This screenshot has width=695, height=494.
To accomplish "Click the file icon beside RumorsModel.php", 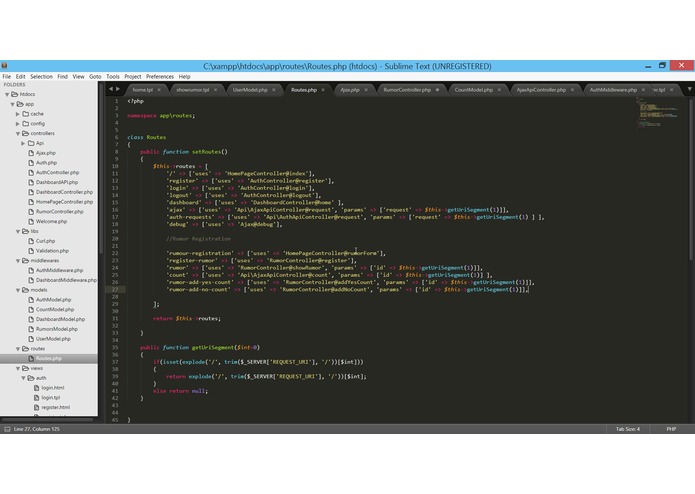I will [31, 329].
